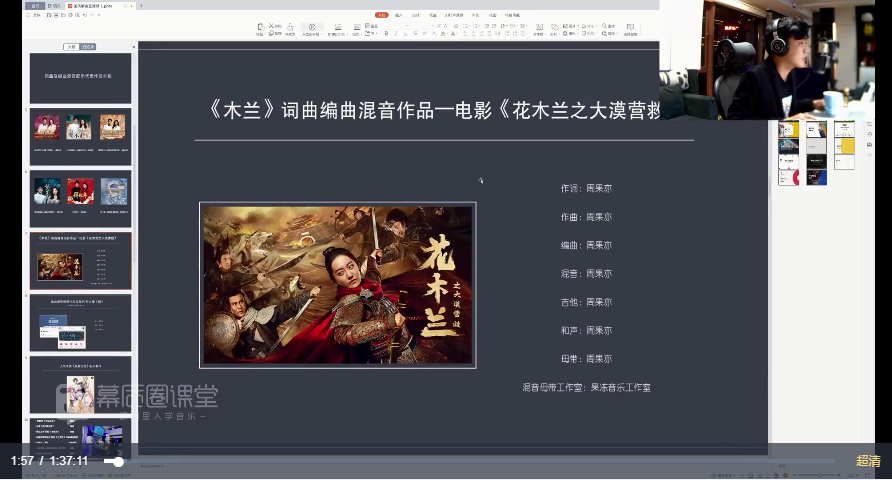Switch to the 插入 (Insert) ribbon tab

399,15
